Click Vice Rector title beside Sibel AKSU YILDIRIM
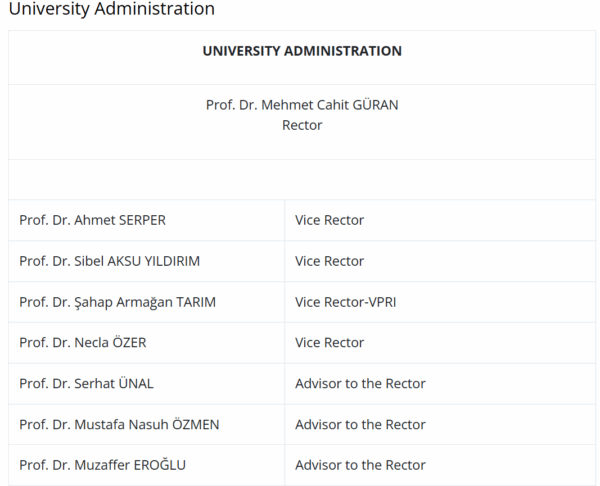Image resolution: width=600 pixels, height=486 pixels. (x=329, y=261)
